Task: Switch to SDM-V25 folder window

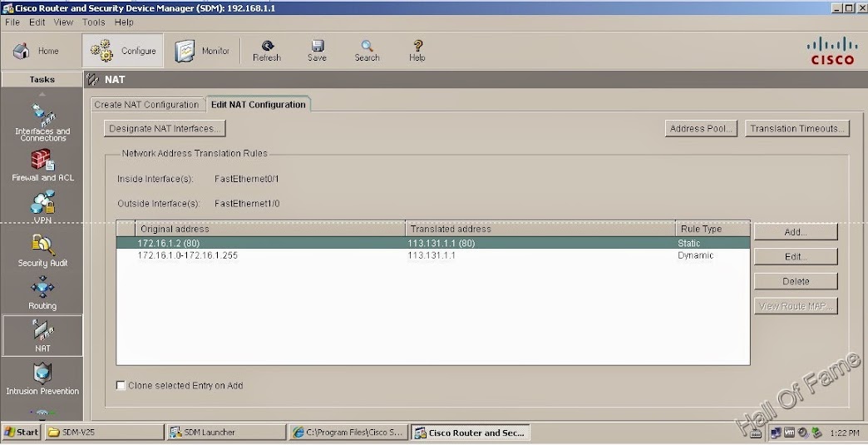Action: [104, 433]
